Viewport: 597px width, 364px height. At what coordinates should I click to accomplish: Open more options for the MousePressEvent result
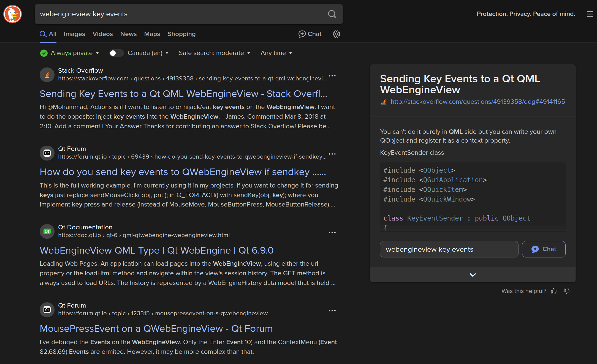pos(332,311)
